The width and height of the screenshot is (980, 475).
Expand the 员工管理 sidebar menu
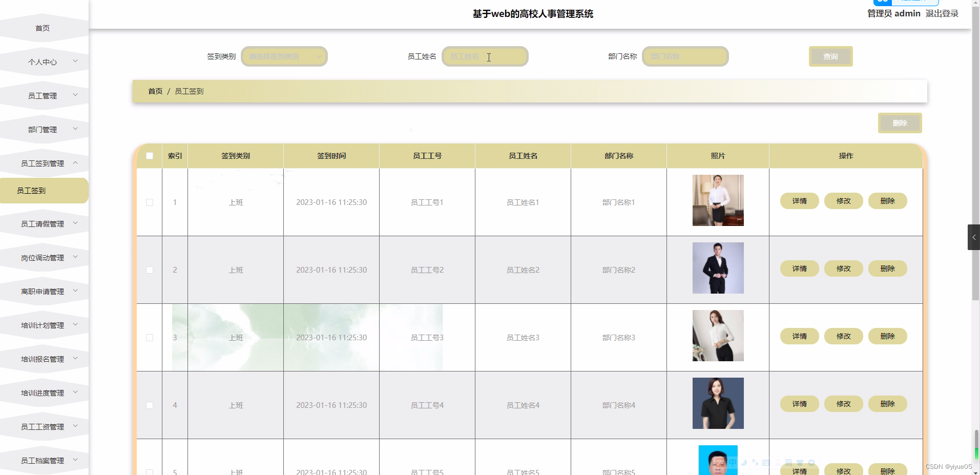point(43,96)
